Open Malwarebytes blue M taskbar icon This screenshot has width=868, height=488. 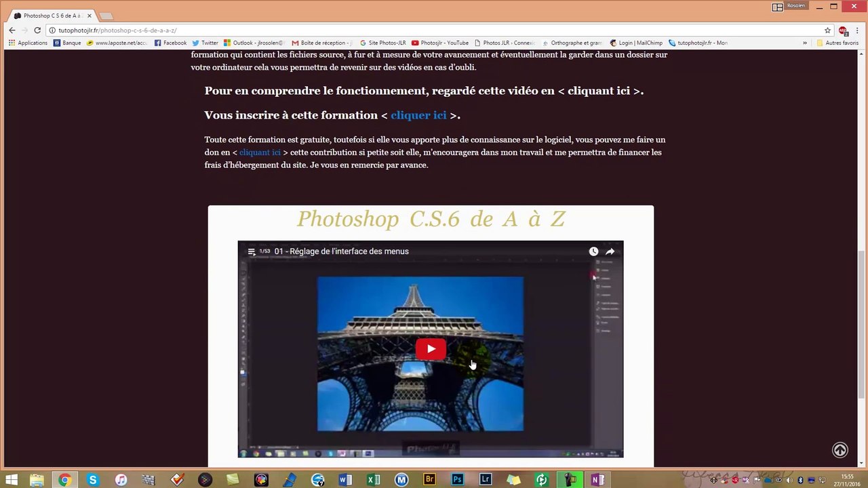401,480
